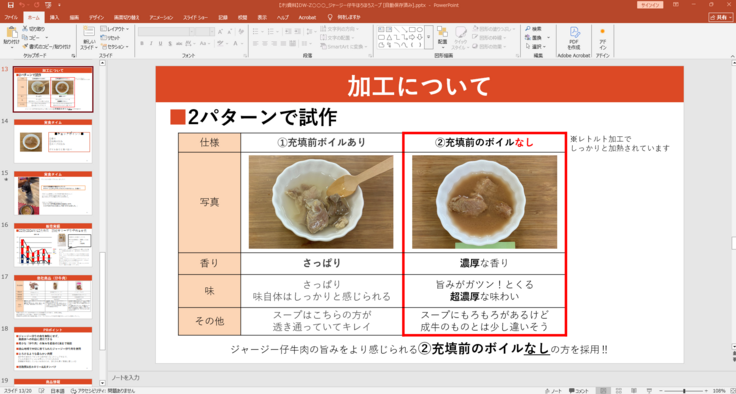The image size is (736, 394).
Task: Clear all text formatting
Action: [x=241, y=31]
